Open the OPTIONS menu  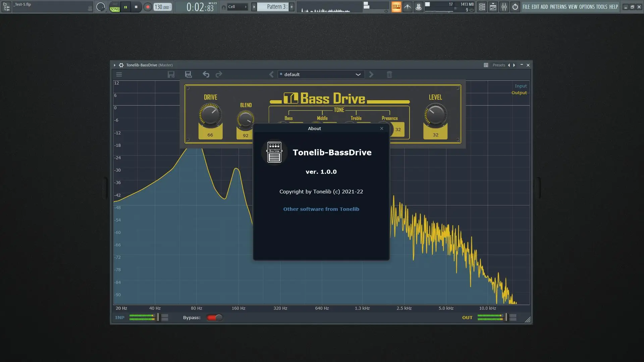point(587,7)
